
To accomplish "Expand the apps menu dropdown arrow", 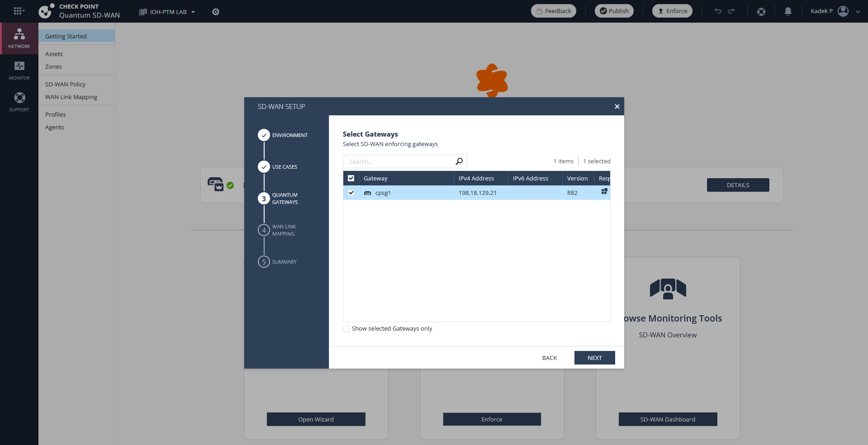I will tap(24, 11).
